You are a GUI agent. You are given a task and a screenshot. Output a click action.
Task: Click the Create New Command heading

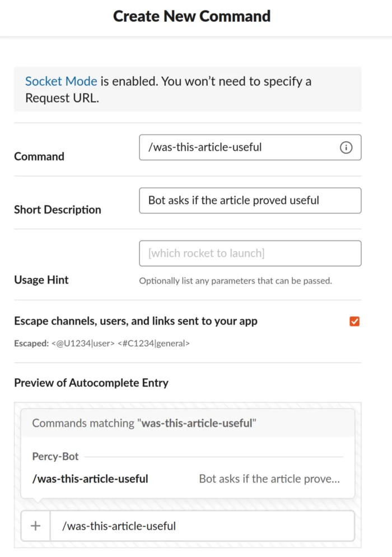click(192, 16)
